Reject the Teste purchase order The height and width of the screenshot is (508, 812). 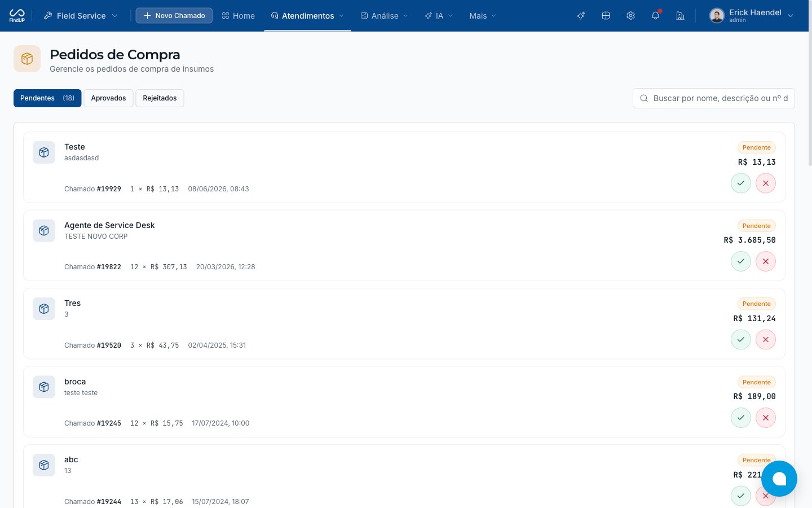point(766,183)
